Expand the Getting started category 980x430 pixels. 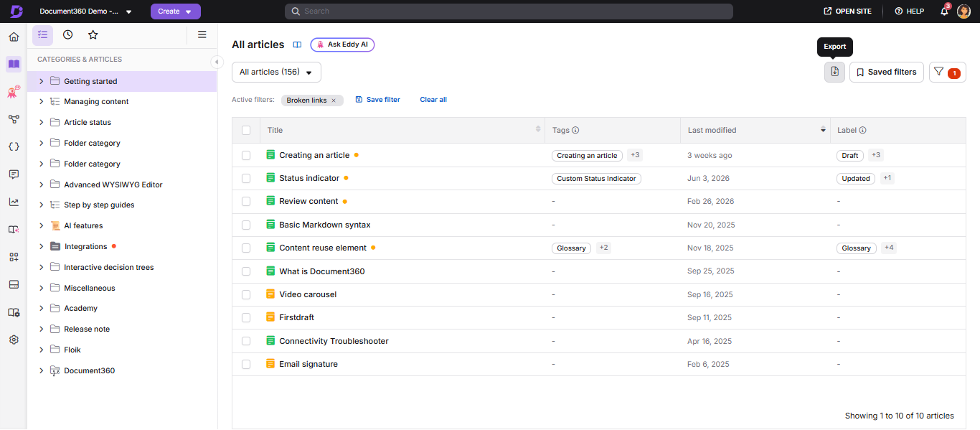[x=42, y=81]
